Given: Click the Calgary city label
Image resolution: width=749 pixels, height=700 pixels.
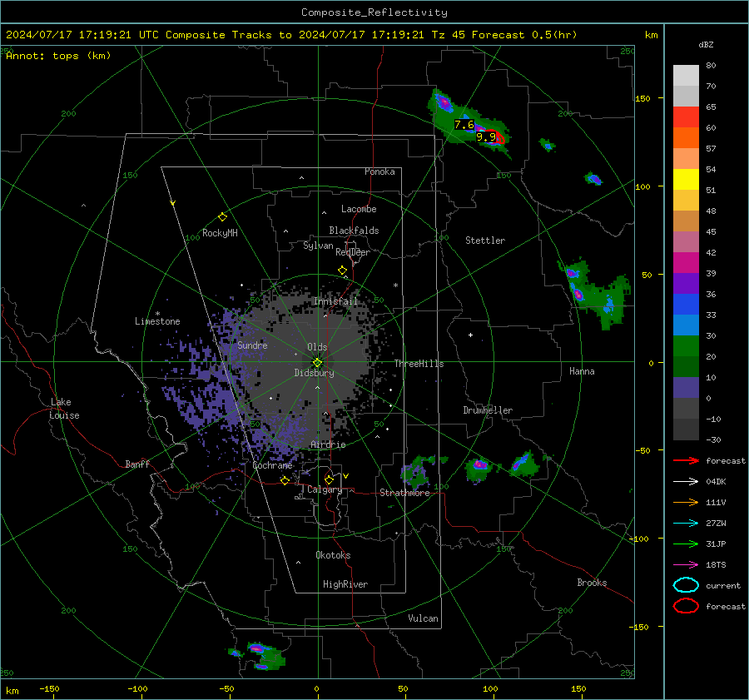Looking at the screenshot, I should (325, 489).
